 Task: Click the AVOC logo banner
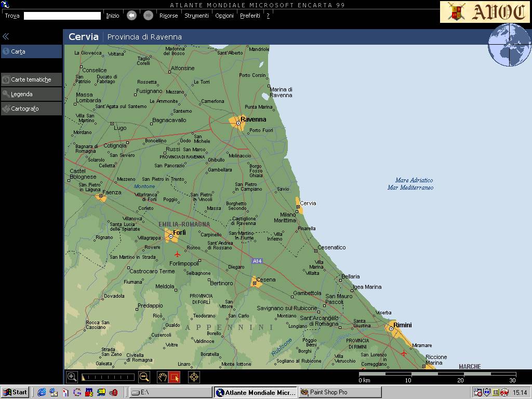click(485, 12)
